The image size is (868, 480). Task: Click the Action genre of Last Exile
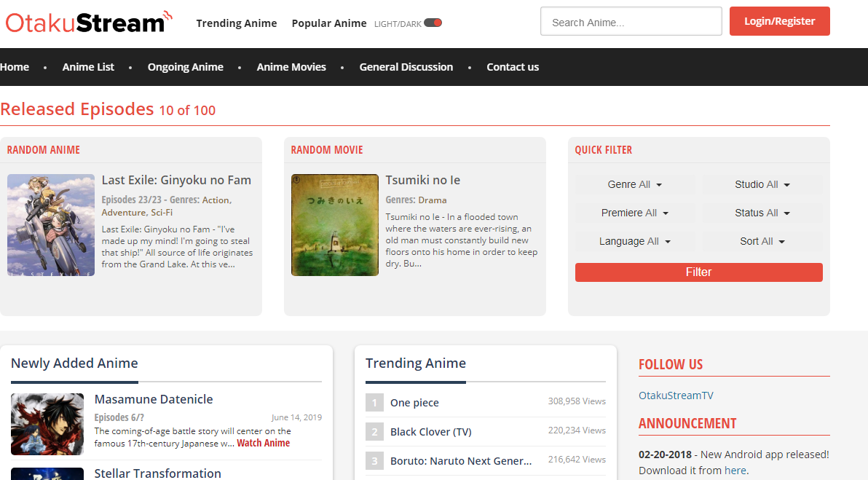coord(216,200)
